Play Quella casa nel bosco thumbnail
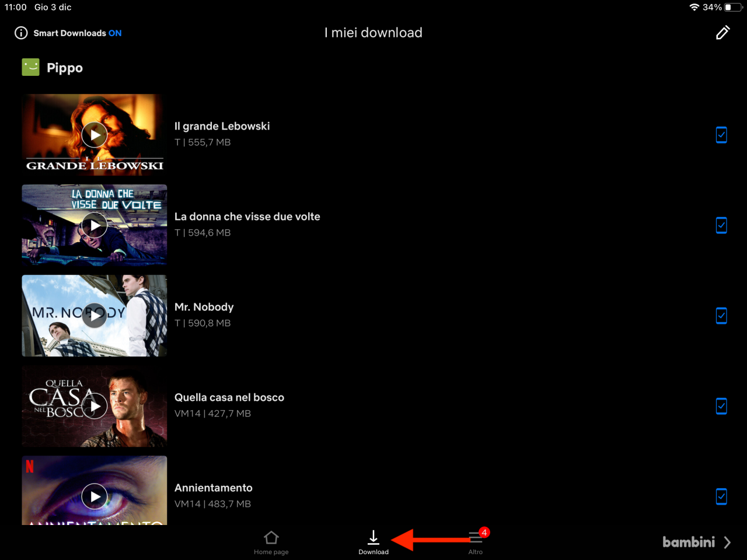 coord(95,406)
